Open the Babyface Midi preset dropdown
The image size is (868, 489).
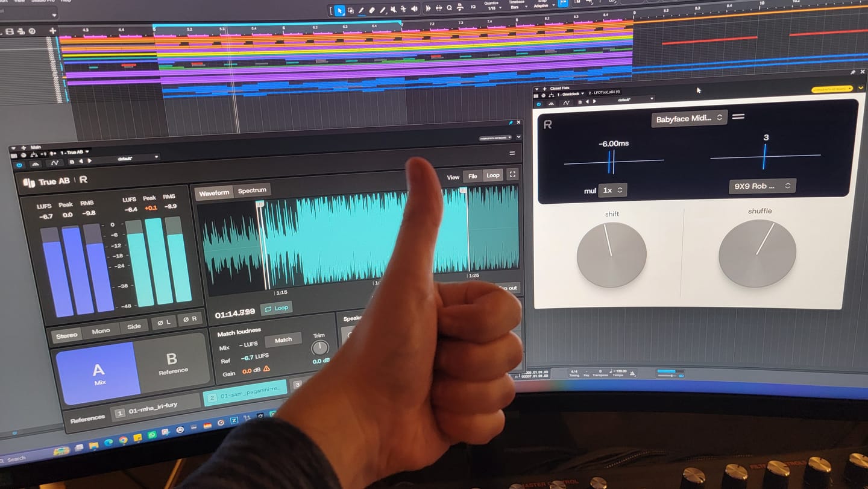tap(690, 119)
